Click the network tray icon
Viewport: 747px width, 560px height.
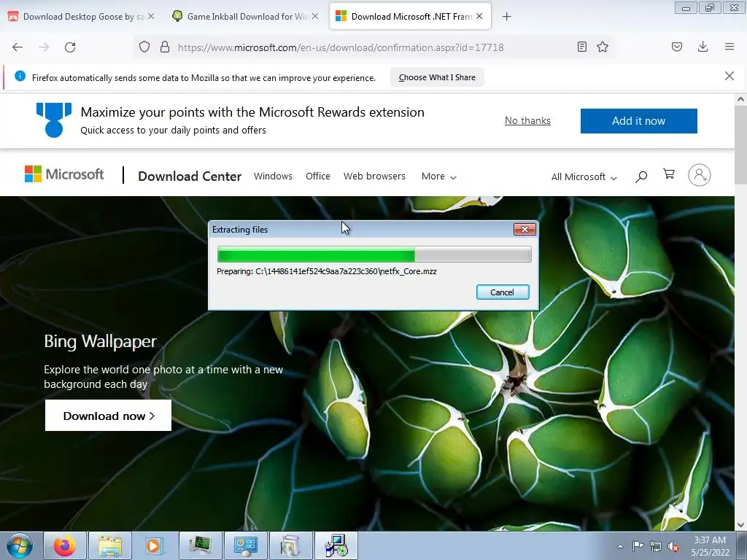(x=656, y=547)
